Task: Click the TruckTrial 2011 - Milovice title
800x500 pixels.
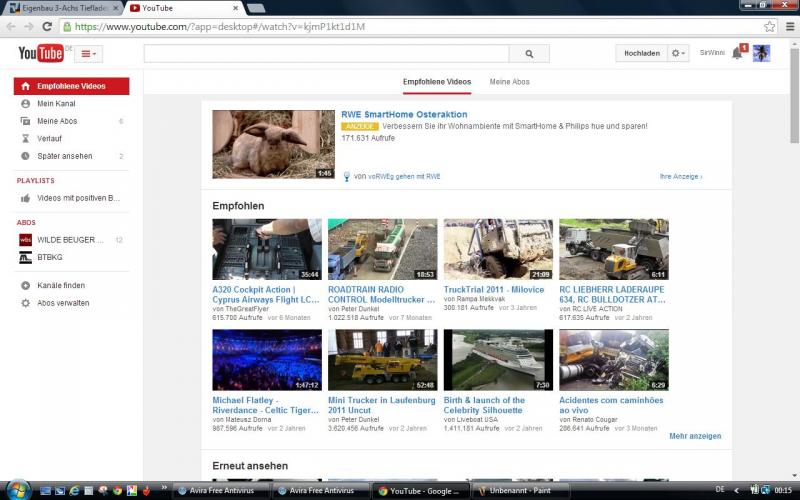Action: pyautogui.click(x=494, y=289)
